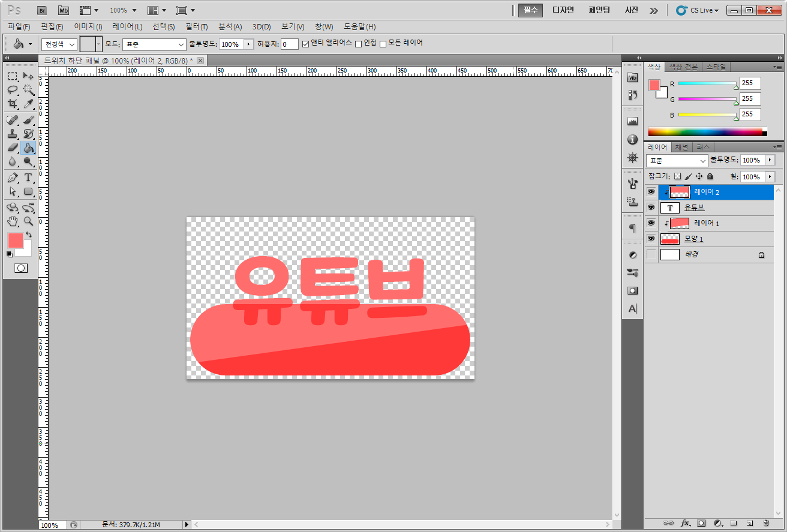Launch Adobe Bridge from the top bar
787x532 pixels.
coord(42,10)
